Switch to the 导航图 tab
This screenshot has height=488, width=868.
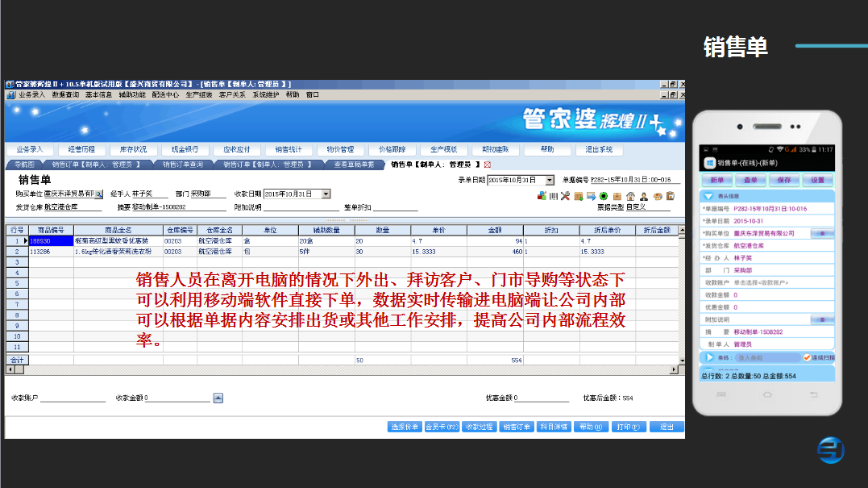pos(24,165)
